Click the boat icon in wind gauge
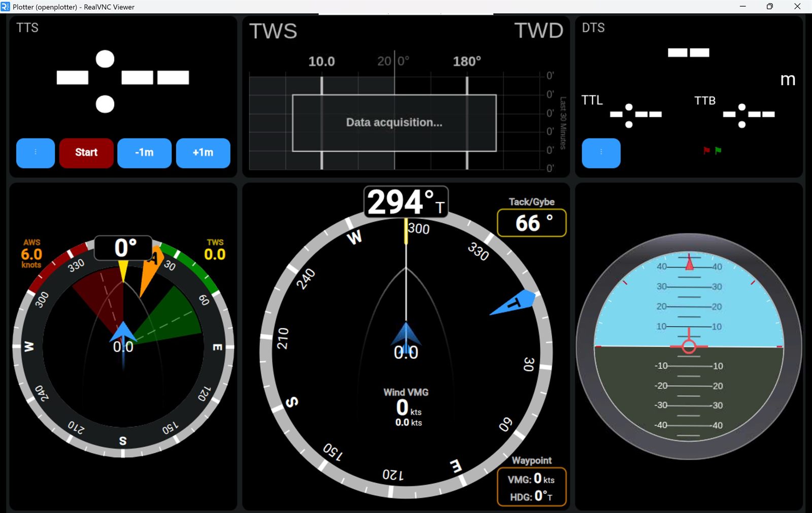The image size is (812, 513). pos(123,332)
